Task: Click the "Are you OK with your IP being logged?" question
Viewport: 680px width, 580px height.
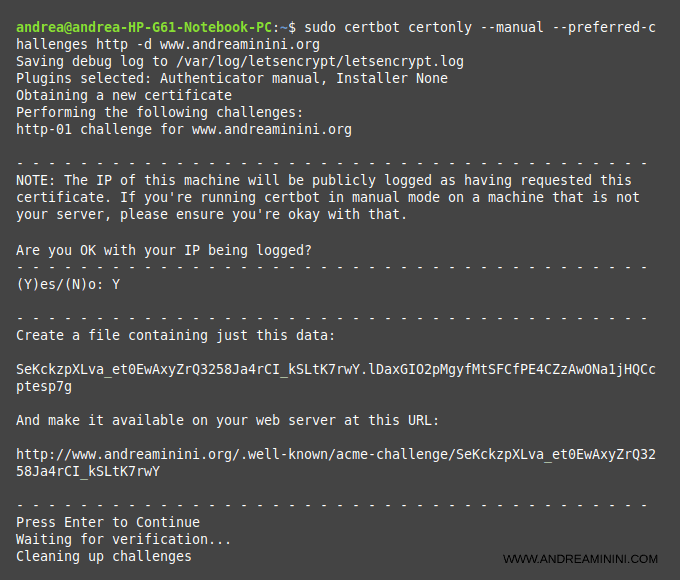Action: coord(164,249)
